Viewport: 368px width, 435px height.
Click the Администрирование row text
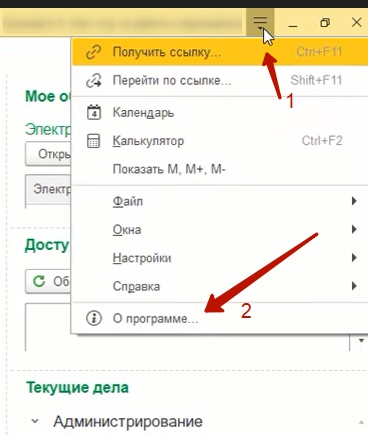(128, 422)
